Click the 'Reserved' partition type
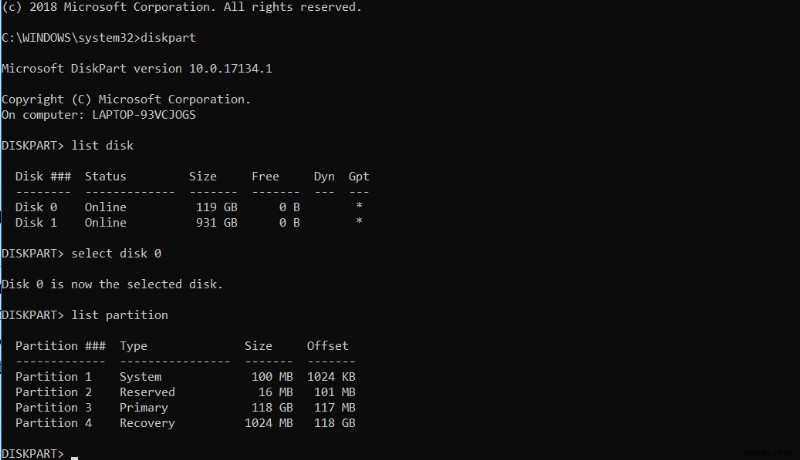The image size is (800, 460). pos(147,392)
